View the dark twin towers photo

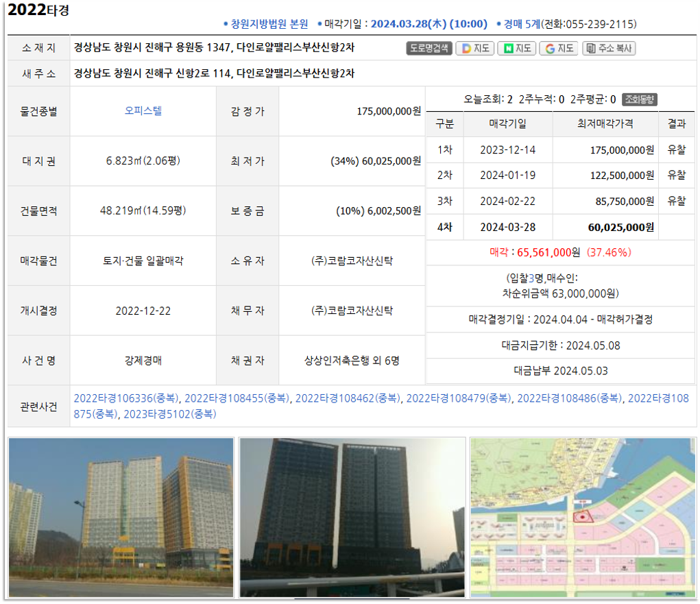tap(352, 517)
